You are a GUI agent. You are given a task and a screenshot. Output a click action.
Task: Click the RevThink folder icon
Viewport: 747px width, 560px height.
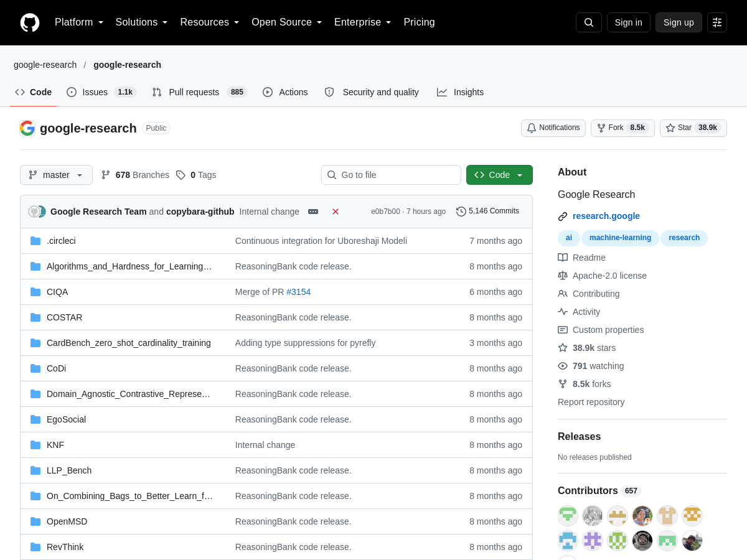coord(35,547)
